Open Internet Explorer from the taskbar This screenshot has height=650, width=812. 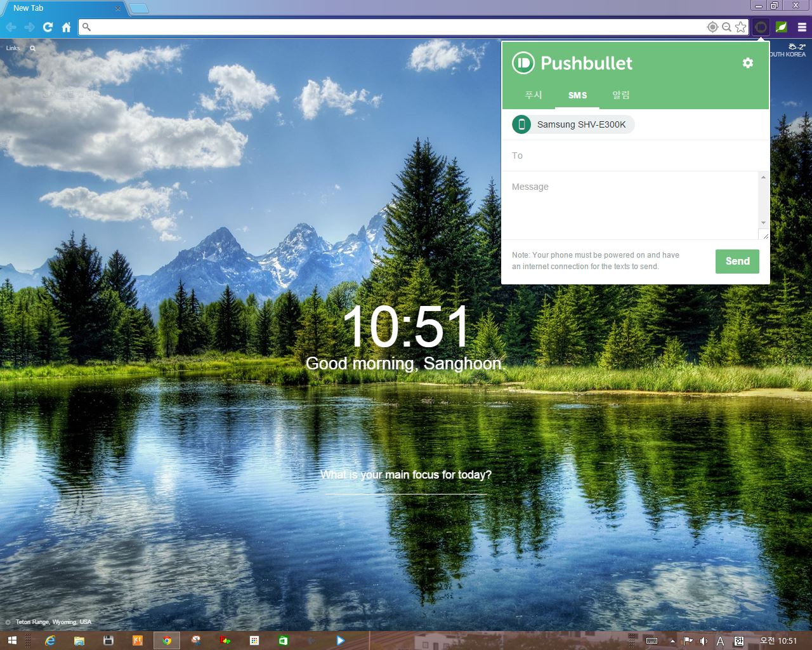(x=50, y=640)
